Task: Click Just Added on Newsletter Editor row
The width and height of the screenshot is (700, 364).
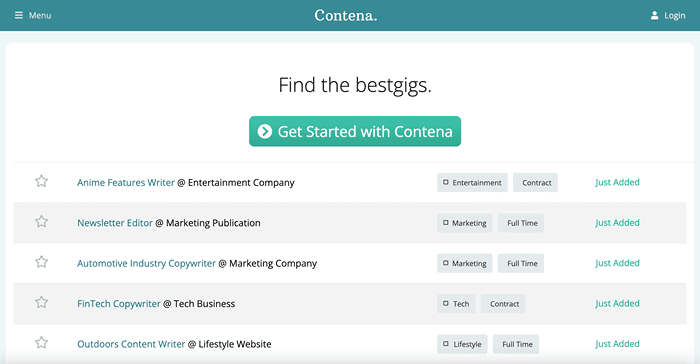Action: (617, 222)
